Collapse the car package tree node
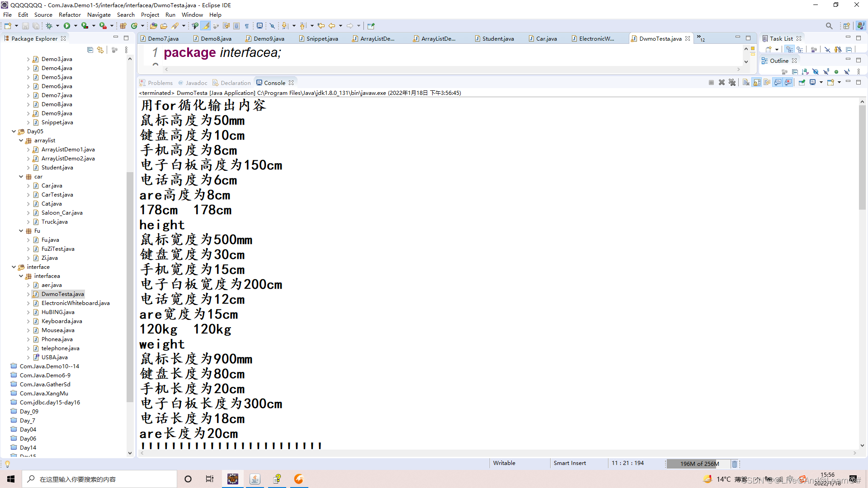This screenshot has height=488, width=868. click(x=21, y=177)
